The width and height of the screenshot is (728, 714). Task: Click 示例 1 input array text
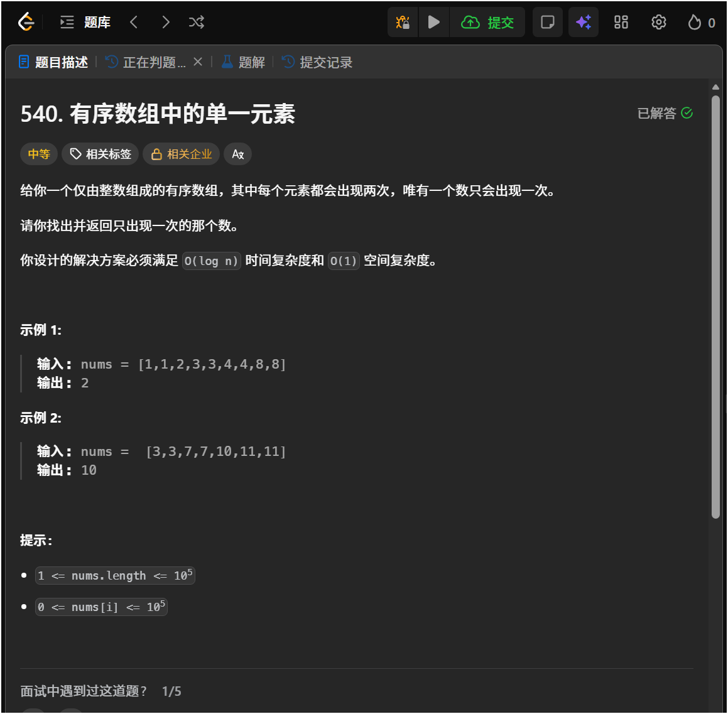pos(212,364)
